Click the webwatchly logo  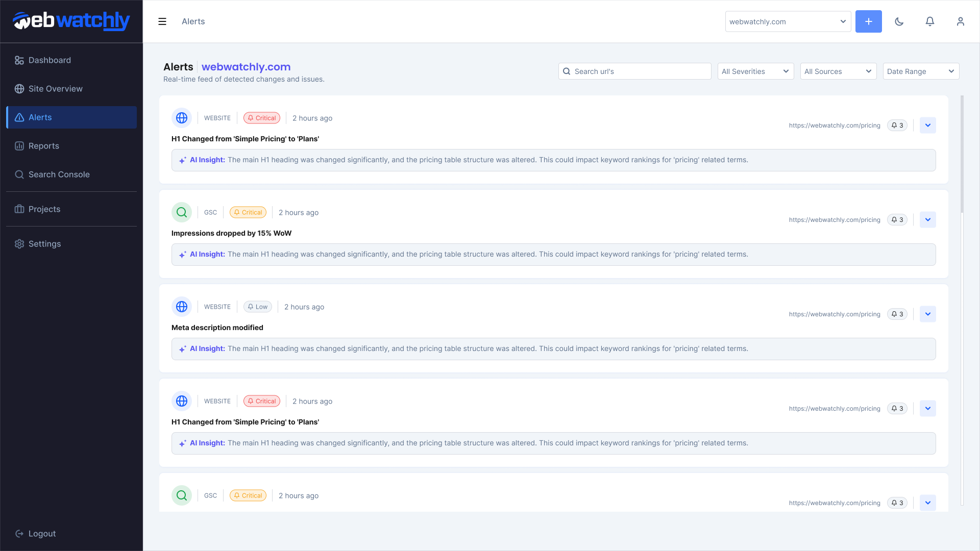pyautogui.click(x=71, y=21)
